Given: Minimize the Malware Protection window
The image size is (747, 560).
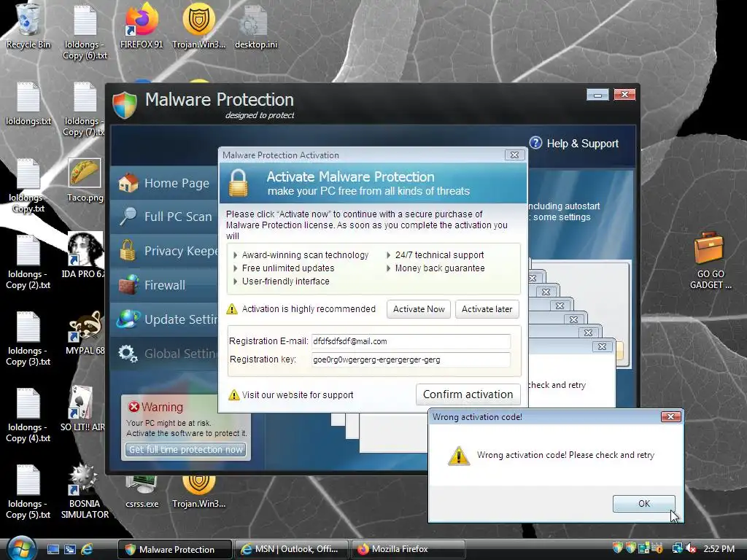Looking at the screenshot, I should pyautogui.click(x=597, y=95).
